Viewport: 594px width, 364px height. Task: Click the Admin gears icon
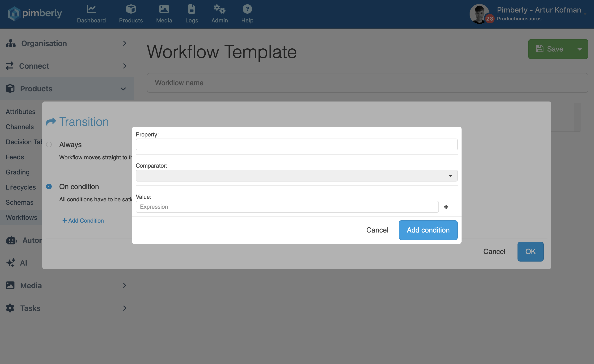[219, 10]
